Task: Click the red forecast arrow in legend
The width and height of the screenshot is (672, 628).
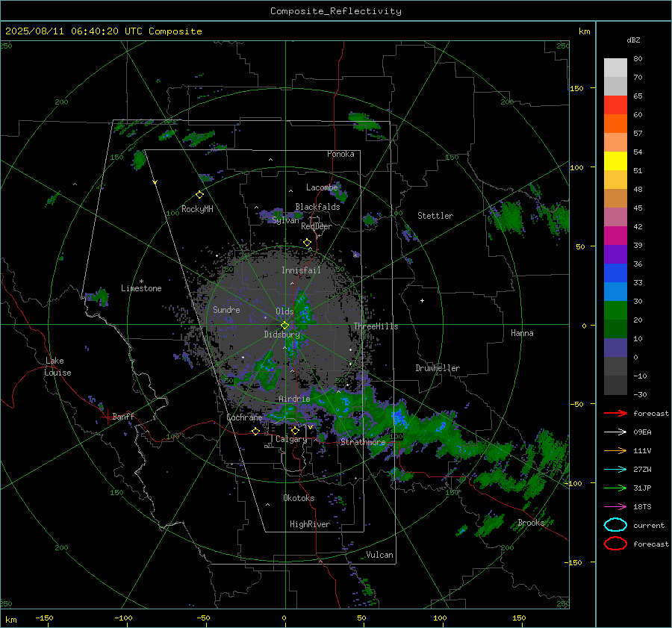Action: 615,413
